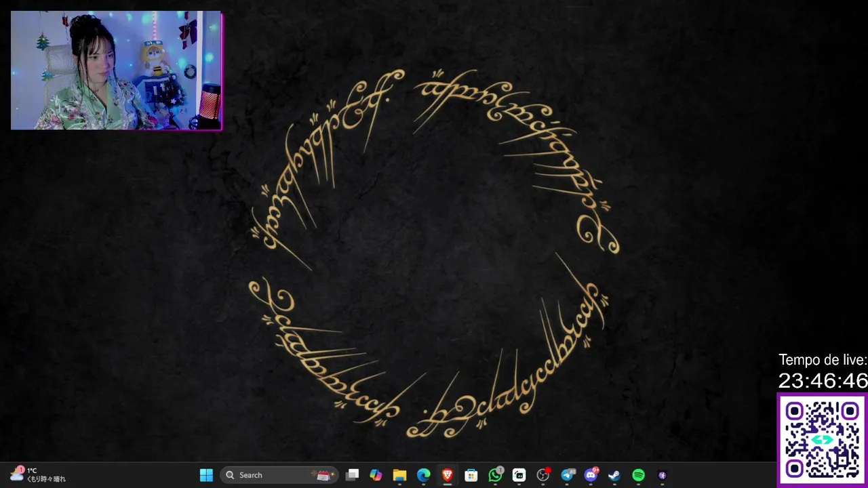Screen dimensions: 868x488
Task: Launch Microsoft Copilot from the taskbar
Action: click(376, 475)
